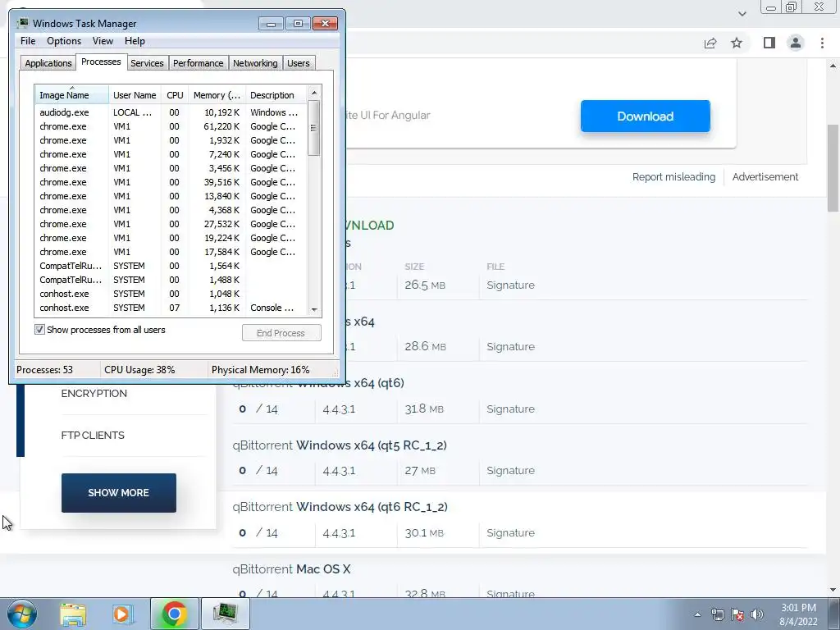Open Chrome tab search chevron

click(742, 14)
